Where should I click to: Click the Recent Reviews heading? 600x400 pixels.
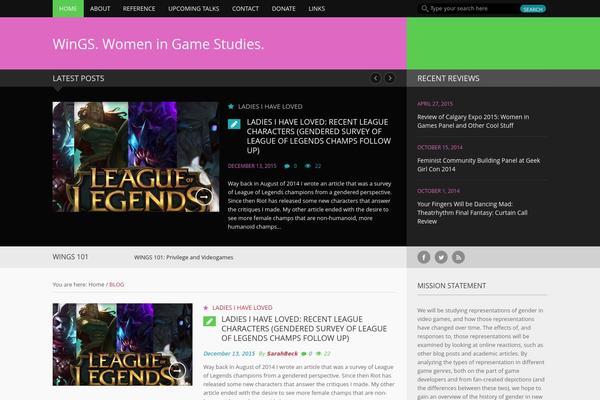pos(448,78)
